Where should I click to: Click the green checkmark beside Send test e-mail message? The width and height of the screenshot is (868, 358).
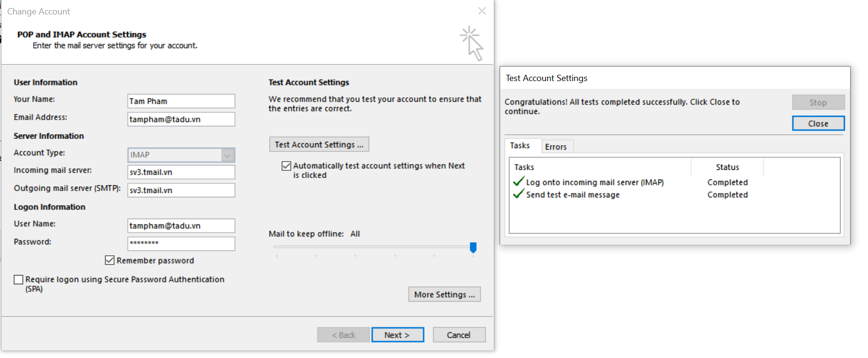tap(518, 194)
